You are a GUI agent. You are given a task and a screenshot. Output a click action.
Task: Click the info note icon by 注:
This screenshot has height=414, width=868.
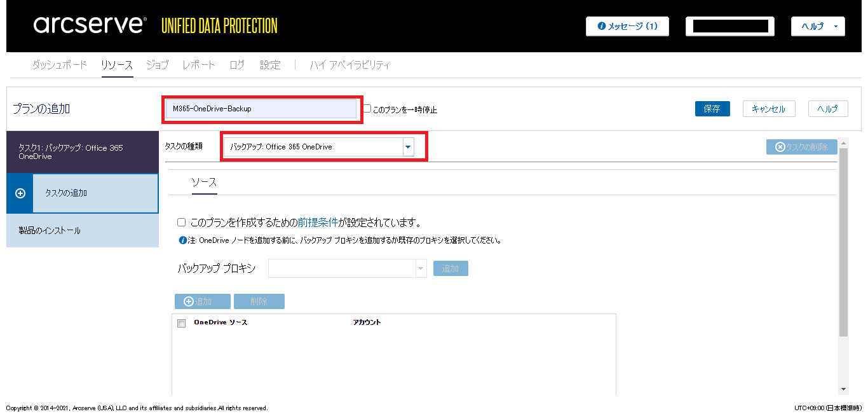click(182, 241)
